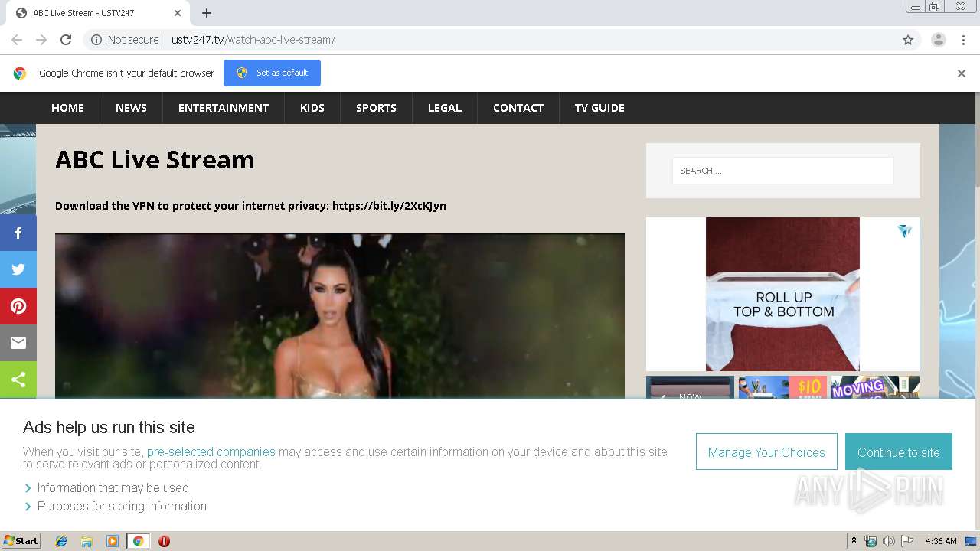Reload the page with the refresh icon
Image resolution: width=980 pixels, height=551 pixels.
[66, 40]
